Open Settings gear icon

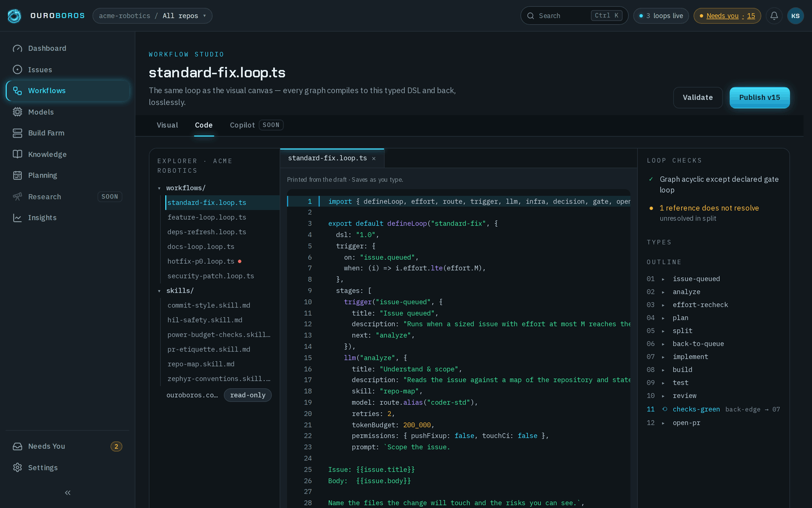coord(17,467)
